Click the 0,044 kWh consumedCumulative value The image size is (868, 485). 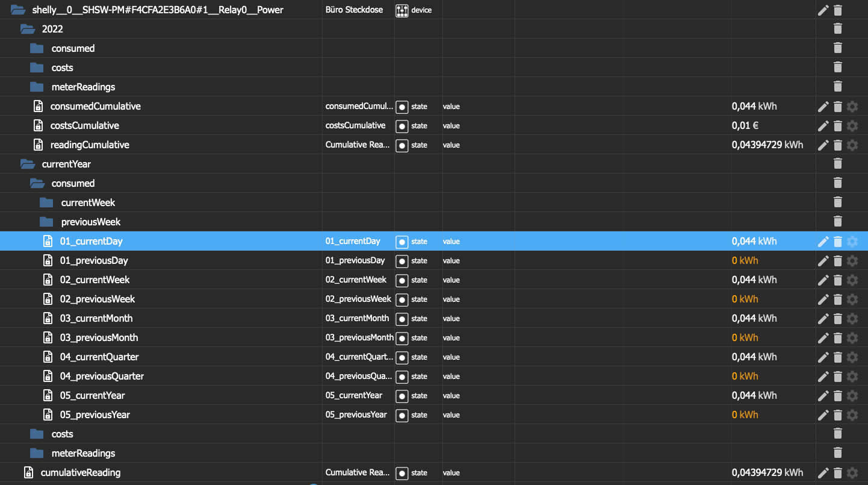754,106
